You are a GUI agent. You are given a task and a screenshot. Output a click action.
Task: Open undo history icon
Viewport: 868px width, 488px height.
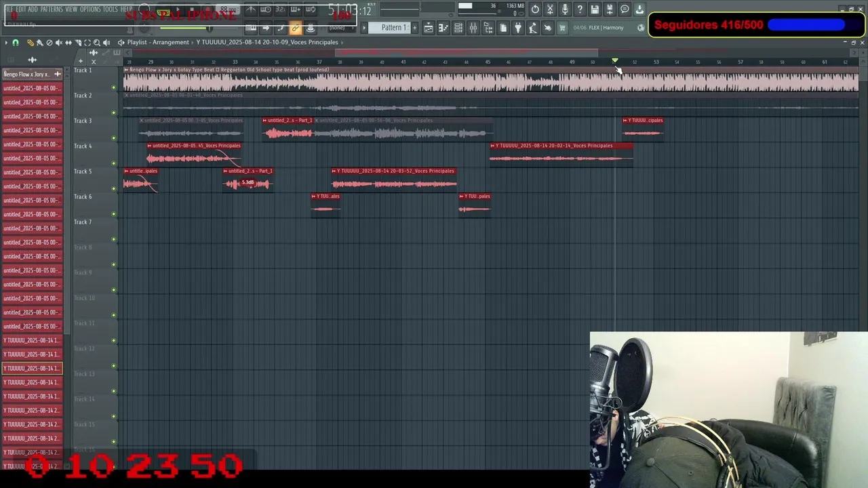535,9
